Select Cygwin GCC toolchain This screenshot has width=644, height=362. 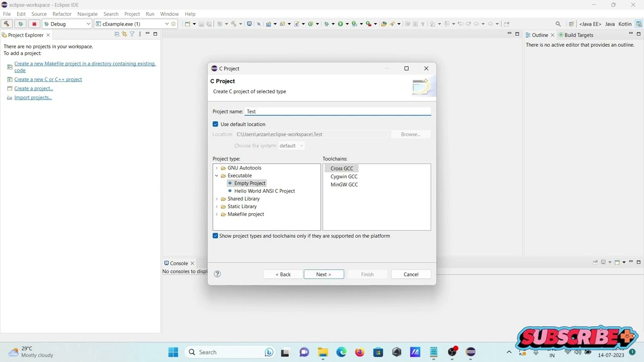(x=344, y=176)
